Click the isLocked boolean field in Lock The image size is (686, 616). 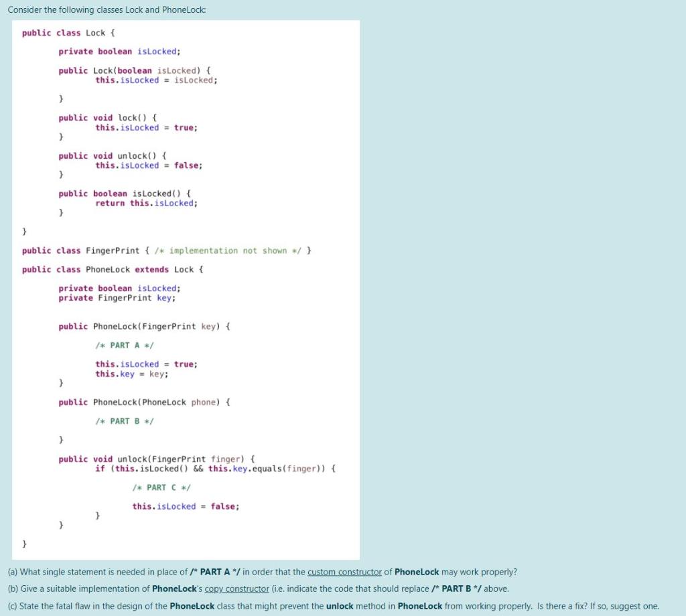[121, 51]
